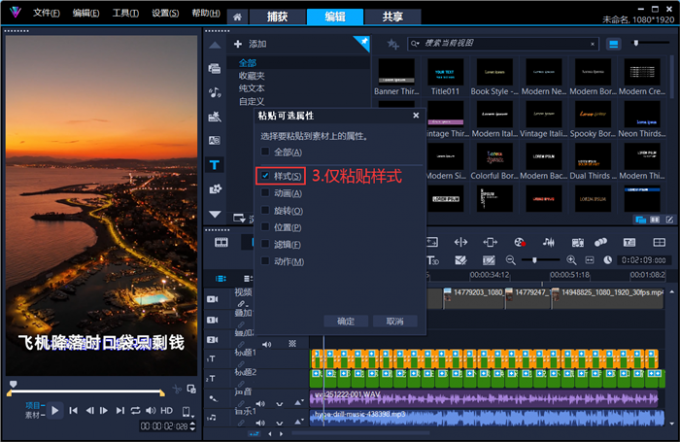
Task: Click the play button under the preview
Action: pos(56,410)
